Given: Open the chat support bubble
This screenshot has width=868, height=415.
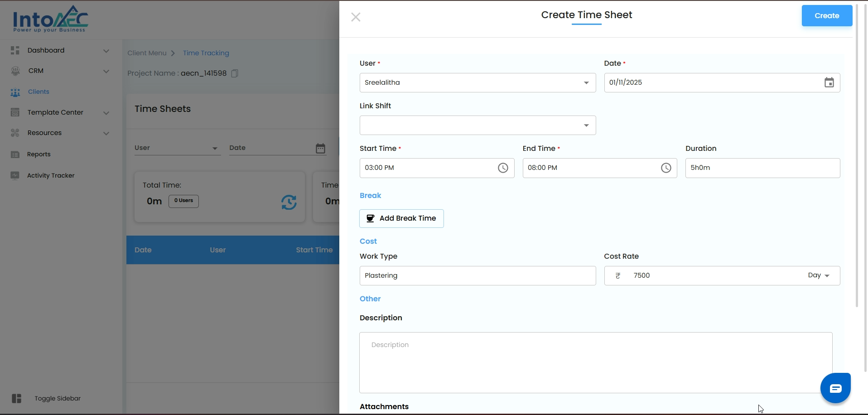Looking at the screenshot, I should click(835, 388).
